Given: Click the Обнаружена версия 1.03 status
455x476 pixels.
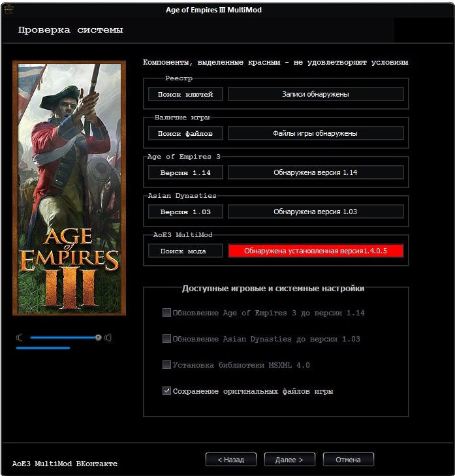Looking at the screenshot, I should point(316,212).
